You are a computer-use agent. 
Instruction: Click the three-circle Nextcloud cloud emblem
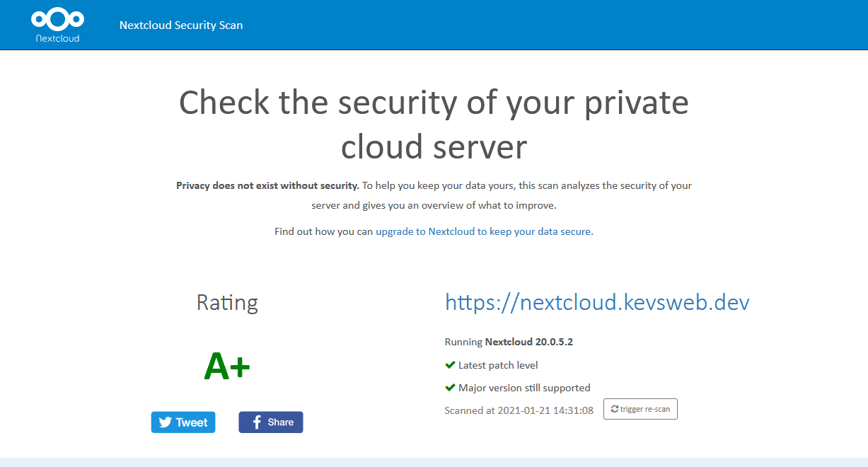57,18
